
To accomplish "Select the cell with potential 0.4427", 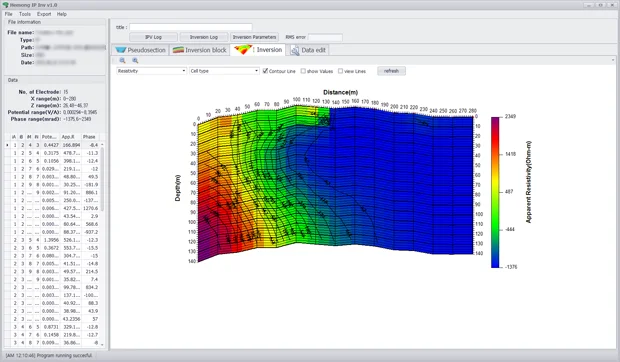I will pyautogui.click(x=50, y=145).
